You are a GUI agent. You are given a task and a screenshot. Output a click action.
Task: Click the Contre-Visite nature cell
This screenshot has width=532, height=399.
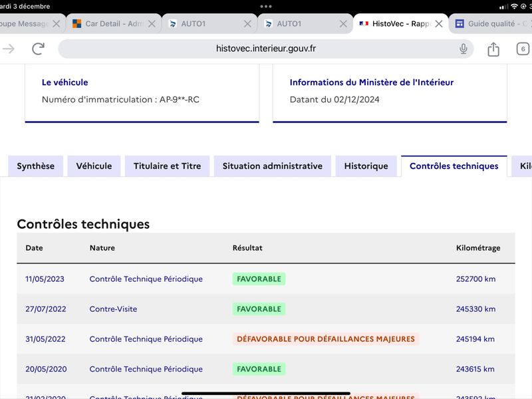[113, 309]
